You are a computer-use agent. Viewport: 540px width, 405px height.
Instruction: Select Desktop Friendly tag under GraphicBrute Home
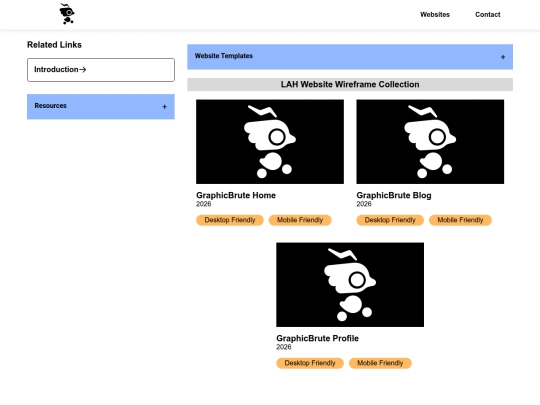tap(230, 220)
